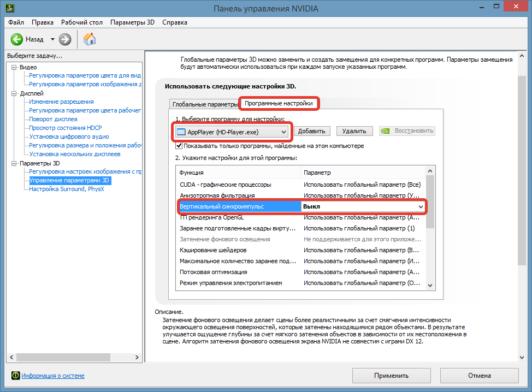Toggle 'Показывать только программы' checkbox

179,146
